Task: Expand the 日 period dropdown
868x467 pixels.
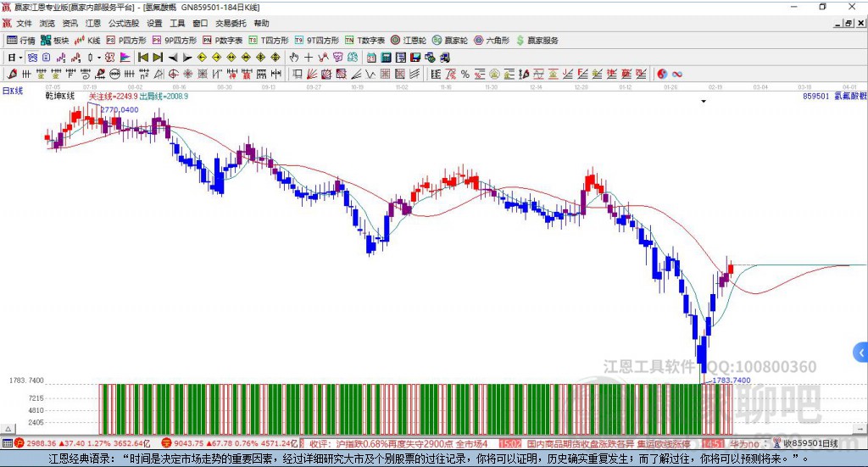Action: point(15,58)
